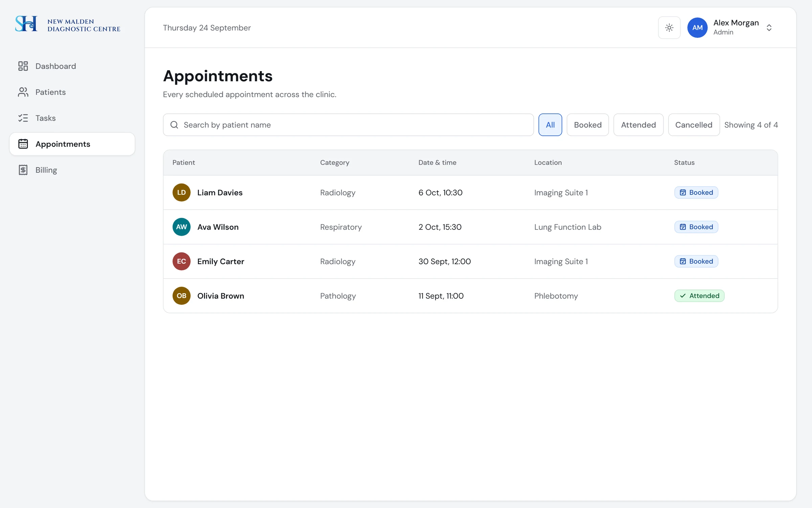
Task: Click the Booked badge for Emily Carter
Action: coord(696,261)
